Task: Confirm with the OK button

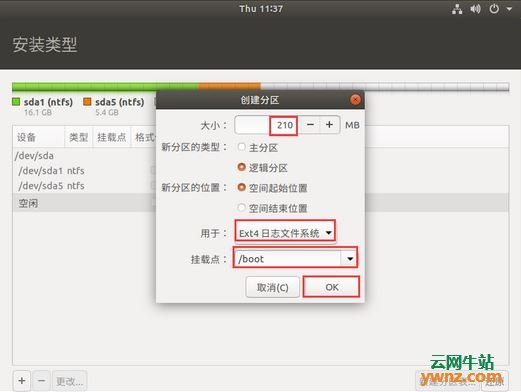Action: coord(331,287)
